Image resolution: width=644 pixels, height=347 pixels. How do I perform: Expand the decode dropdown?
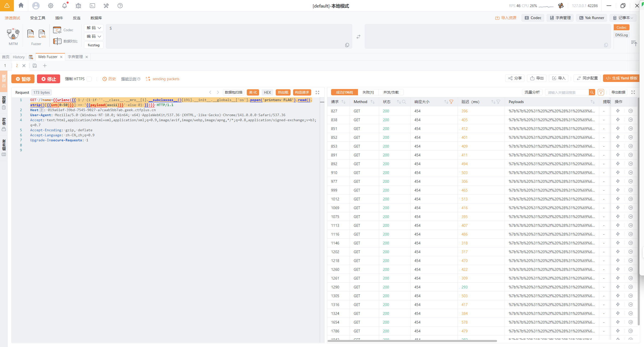pyautogui.click(x=94, y=28)
